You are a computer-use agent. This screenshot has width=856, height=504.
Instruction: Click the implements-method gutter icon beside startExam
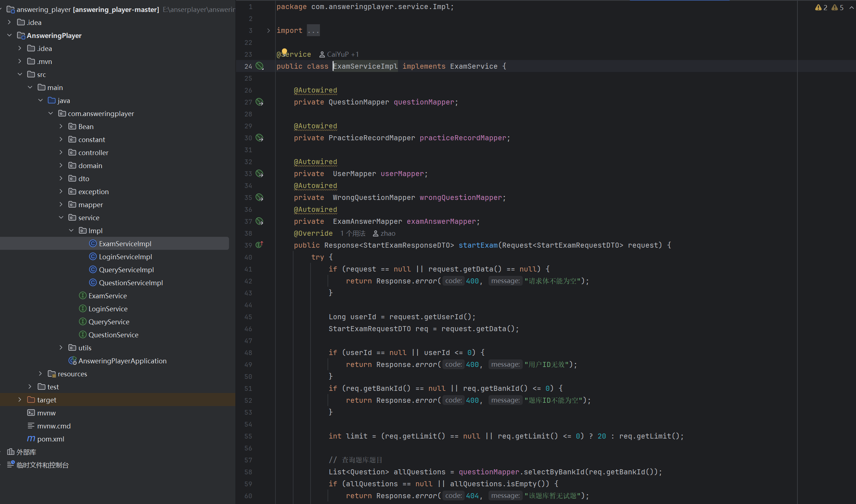[x=260, y=245]
